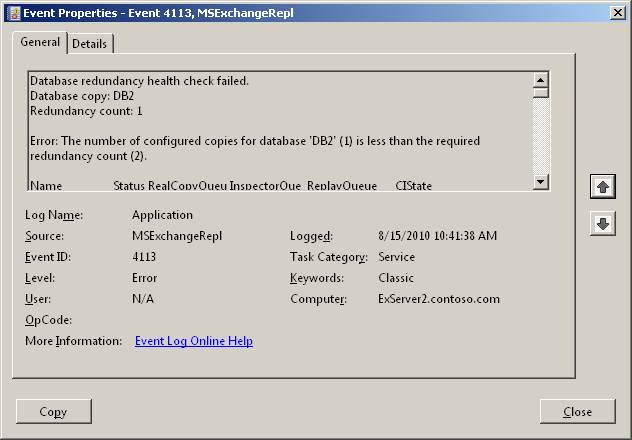Viewport: 632px width, 440px height.
Task: Click the Log Name value Application
Action: (x=162, y=215)
